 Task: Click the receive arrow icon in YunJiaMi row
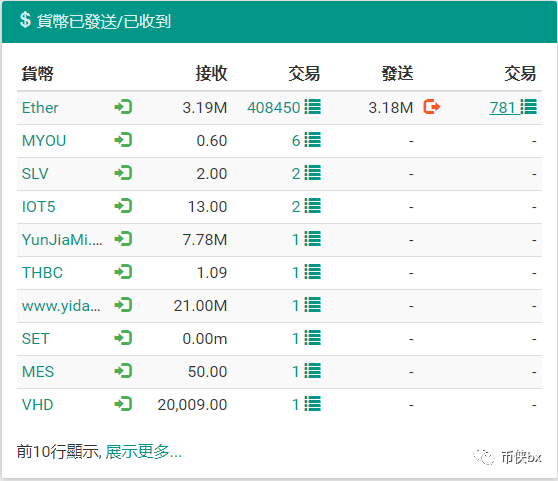(x=123, y=239)
